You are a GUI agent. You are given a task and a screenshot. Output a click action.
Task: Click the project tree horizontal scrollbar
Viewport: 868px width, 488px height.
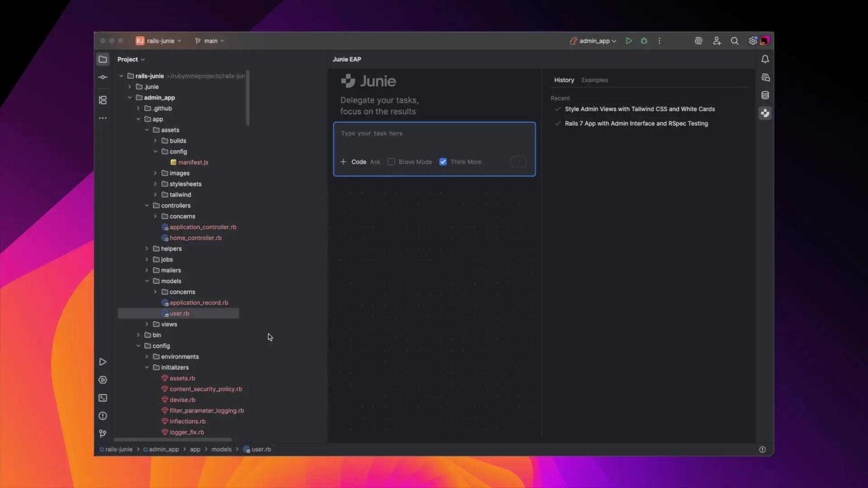(x=173, y=440)
